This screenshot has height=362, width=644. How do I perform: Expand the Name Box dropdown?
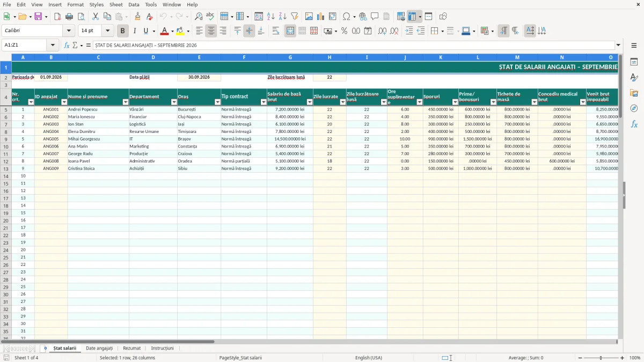pyautogui.click(x=53, y=45)
